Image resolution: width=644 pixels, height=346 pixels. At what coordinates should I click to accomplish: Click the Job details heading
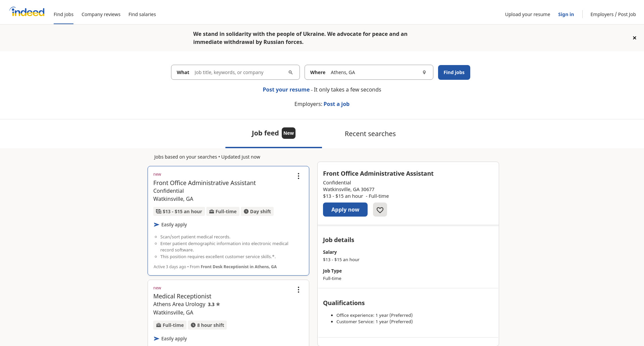(338, 240)
